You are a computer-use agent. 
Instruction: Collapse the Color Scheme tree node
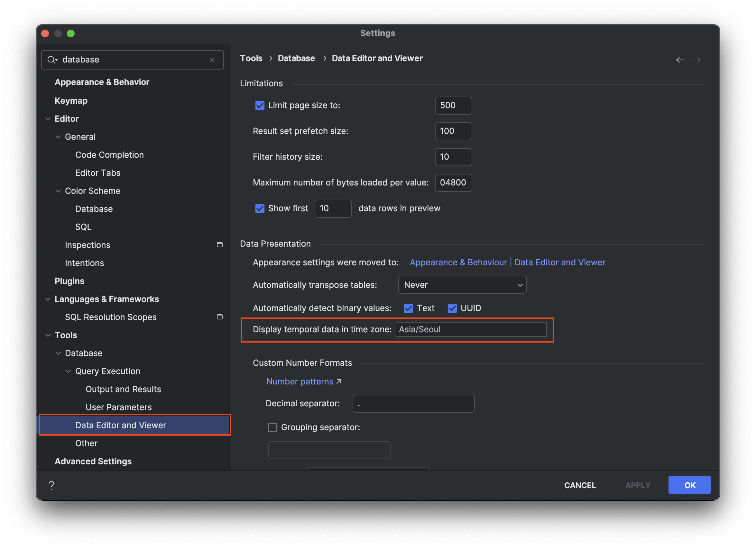point(58,191)
